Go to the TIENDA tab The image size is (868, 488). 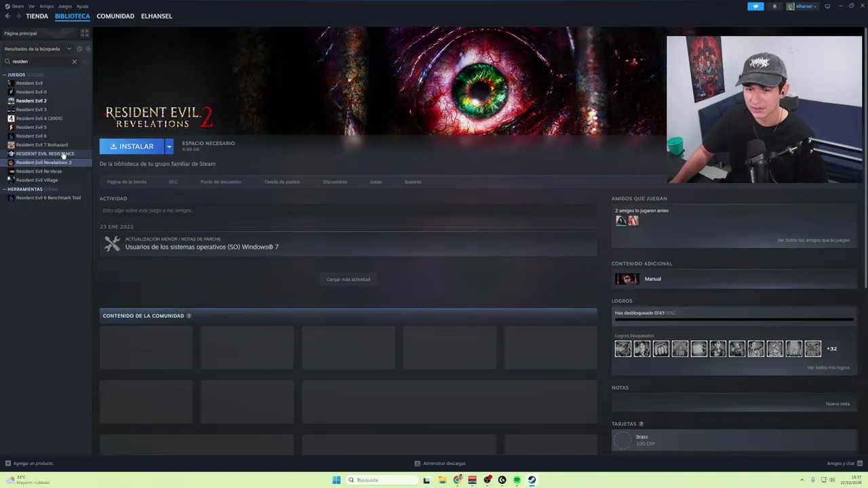[x=37, y=16]
